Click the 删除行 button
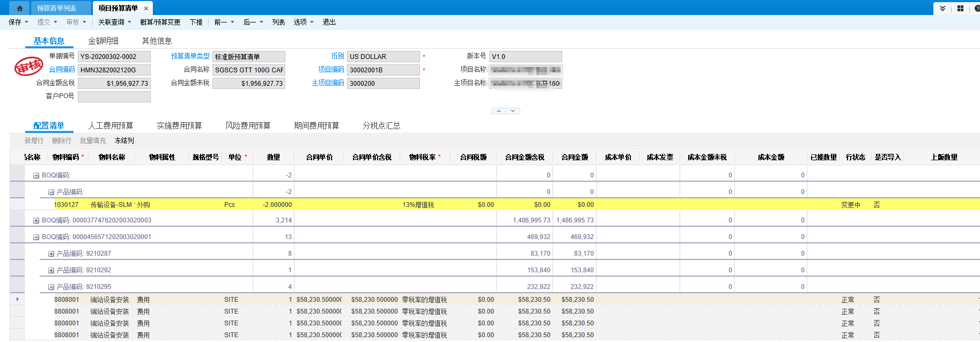 pyautogui.click(x=62, y=140)
